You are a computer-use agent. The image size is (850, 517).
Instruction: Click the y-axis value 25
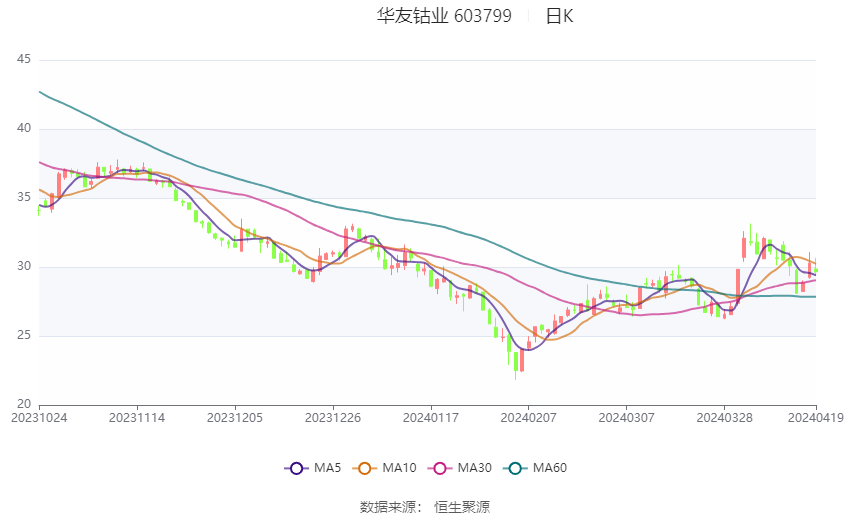(24, 335)
